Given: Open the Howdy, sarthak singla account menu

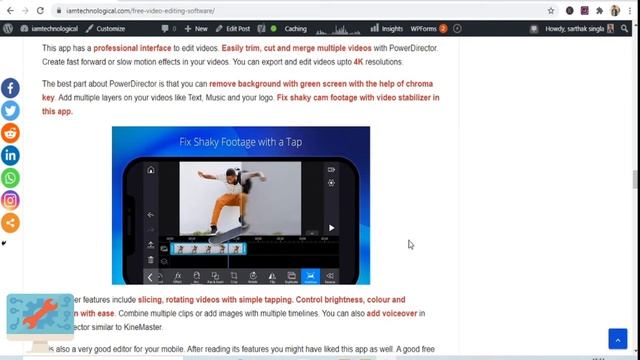Looking at the screenshot, I should point(579,29).
